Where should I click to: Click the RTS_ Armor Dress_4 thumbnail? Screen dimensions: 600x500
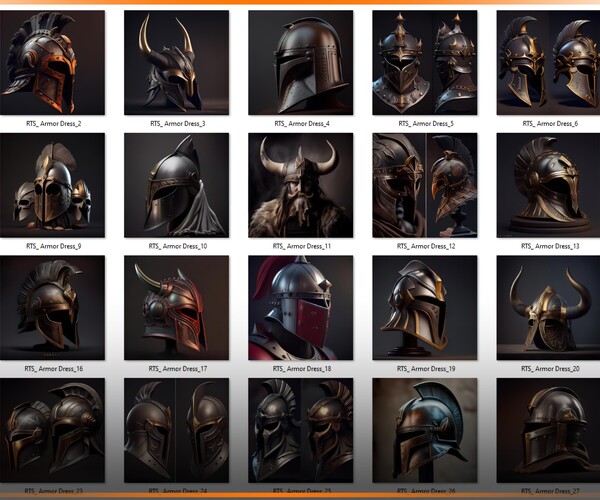click(301, 63)
